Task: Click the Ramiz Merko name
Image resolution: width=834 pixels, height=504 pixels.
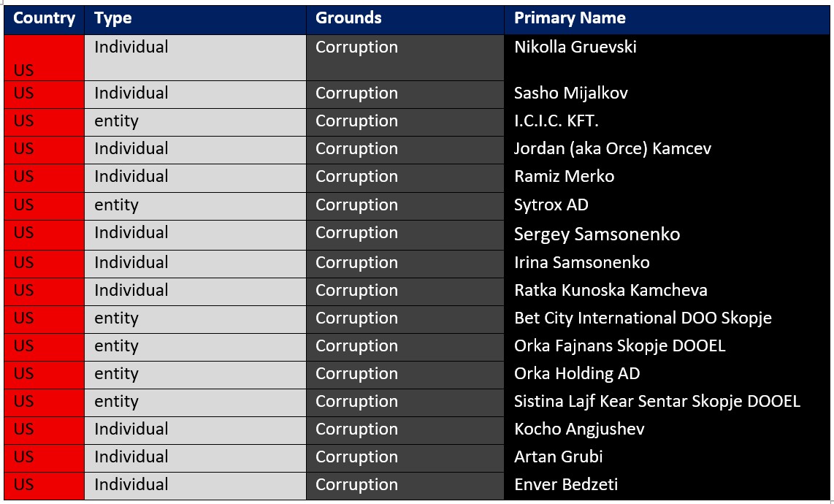Action: point(565,177)
